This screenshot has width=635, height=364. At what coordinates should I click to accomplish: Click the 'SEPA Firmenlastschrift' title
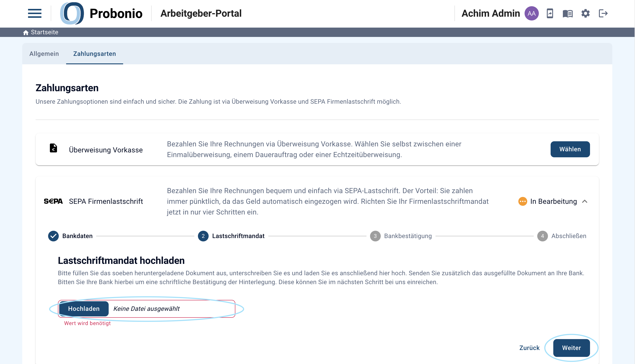(106, 202)
